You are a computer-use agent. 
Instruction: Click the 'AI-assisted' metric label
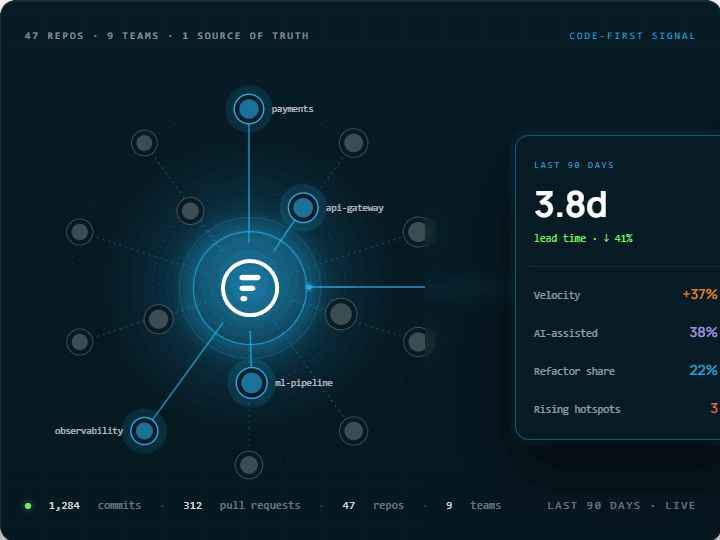click(x=566, y=333)
